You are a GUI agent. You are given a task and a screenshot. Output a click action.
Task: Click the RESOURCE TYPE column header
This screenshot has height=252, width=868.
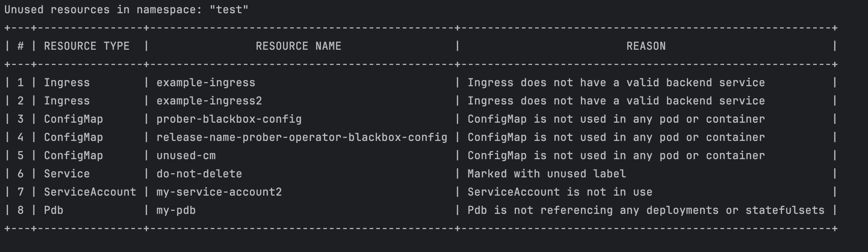(87, 46)
